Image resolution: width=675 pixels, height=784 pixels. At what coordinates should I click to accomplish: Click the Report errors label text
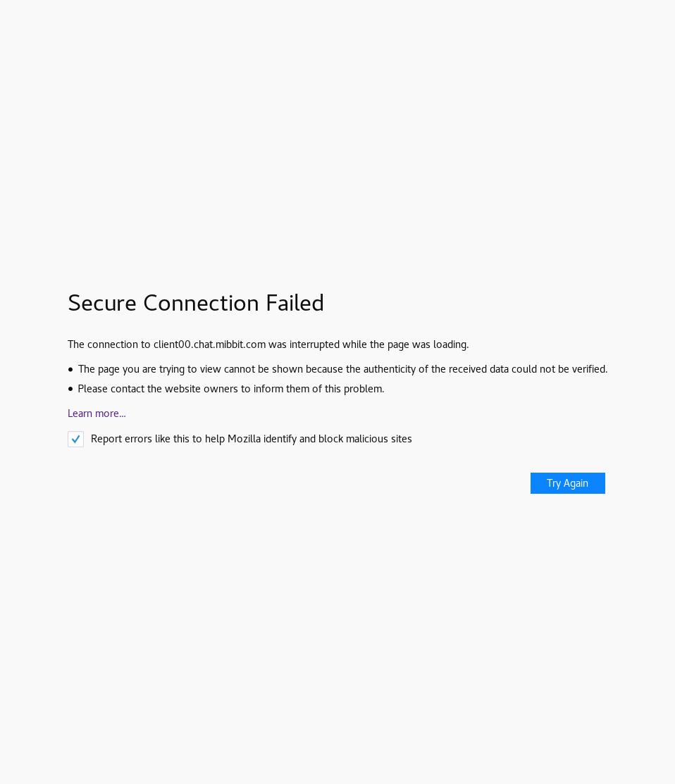251,439
